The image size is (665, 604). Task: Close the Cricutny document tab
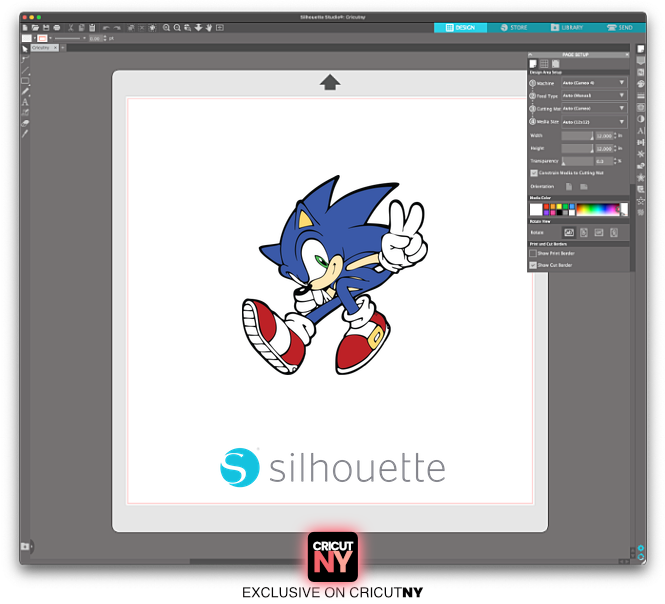[56, 48]
